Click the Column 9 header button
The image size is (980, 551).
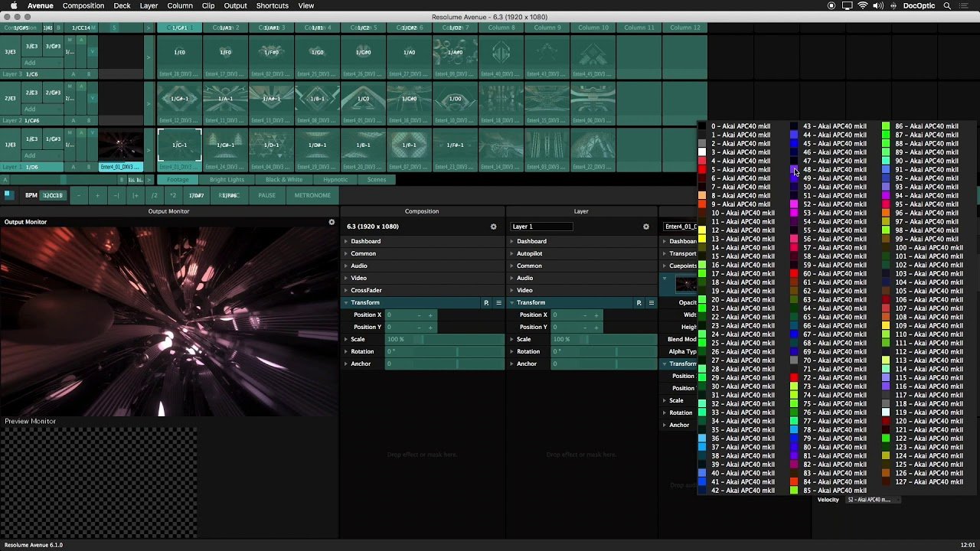click(x=547, y=28)
